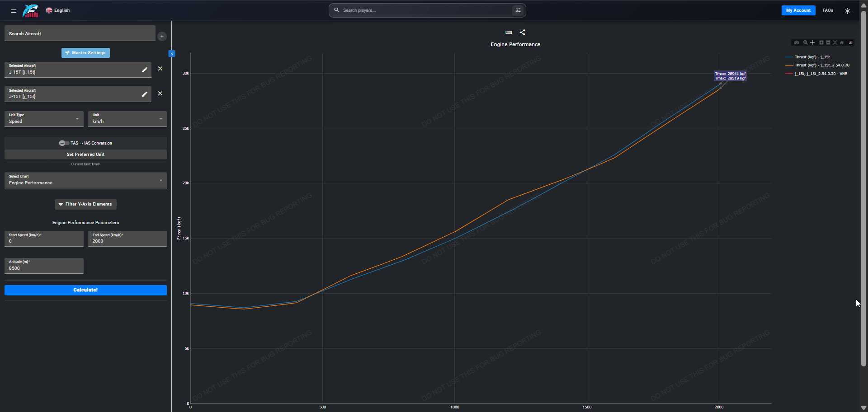Viewport: 868px width, 412px height.
Task: Open the English language selector
Action: click(x=58, y=10)
